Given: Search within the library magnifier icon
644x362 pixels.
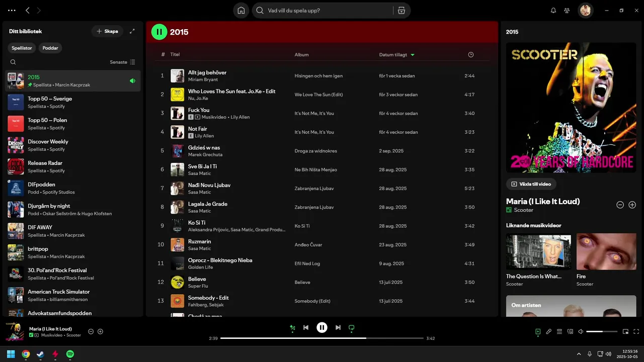Looking at the screenshot, I should click(x=13, y=62).
